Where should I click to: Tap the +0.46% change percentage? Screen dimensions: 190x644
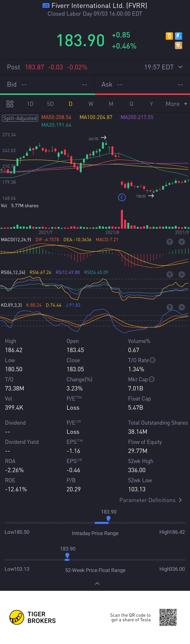(124, 46)
